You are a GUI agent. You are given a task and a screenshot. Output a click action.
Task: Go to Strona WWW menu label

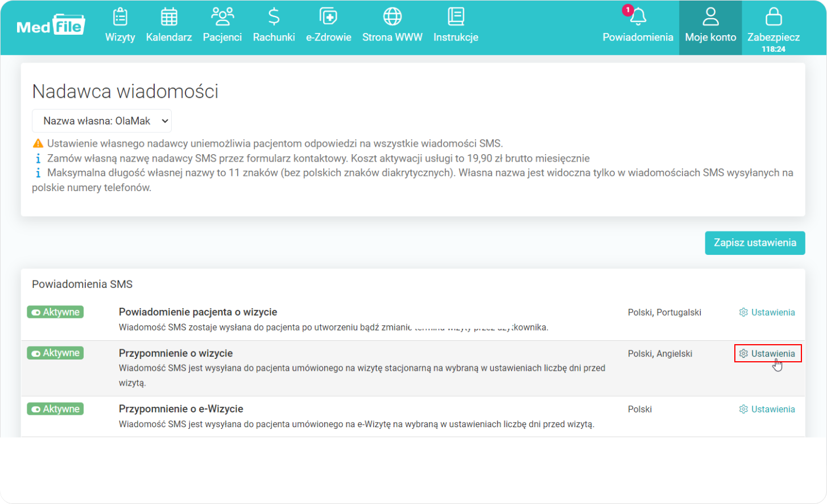392,37
